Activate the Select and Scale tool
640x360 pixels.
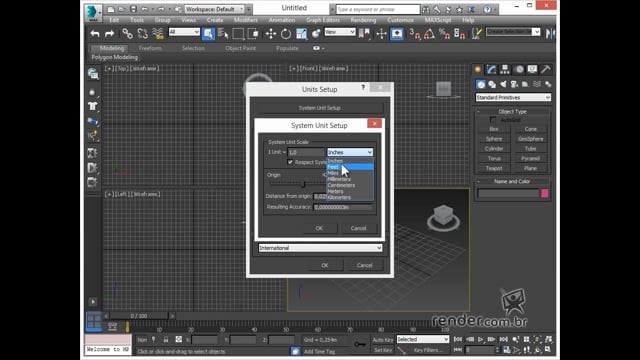coord(301,34)
